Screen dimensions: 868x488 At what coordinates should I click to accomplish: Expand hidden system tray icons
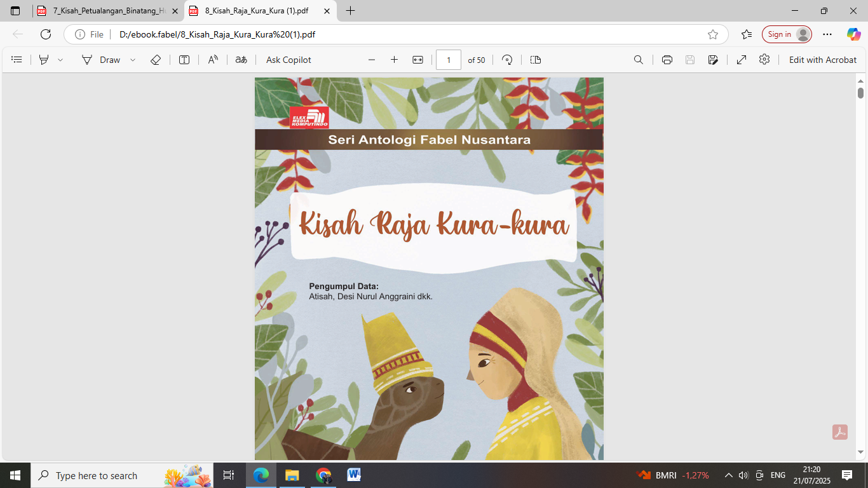[x=728, y=475]
